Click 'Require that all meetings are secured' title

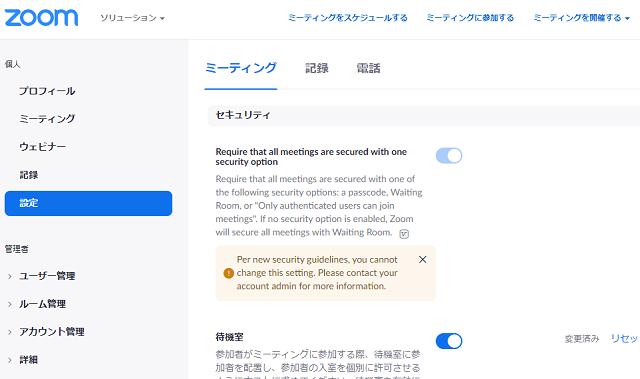(x=311, y=157)
